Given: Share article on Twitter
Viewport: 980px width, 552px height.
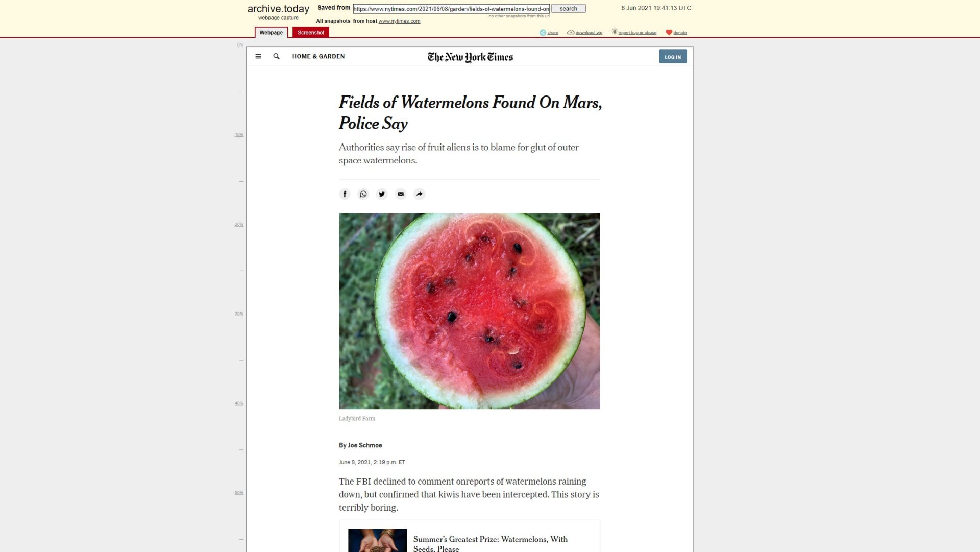Looking at the screenshot, I should coord(382,194).
